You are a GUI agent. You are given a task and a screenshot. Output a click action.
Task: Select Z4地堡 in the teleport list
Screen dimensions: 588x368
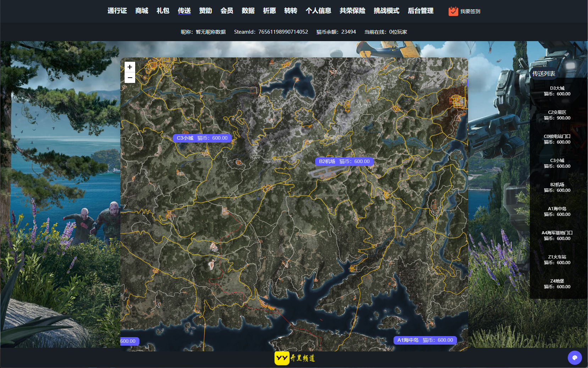click(557, 284)
